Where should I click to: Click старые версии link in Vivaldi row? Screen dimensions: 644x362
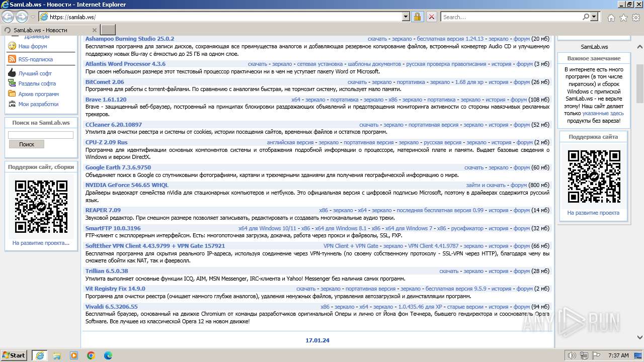click(465, 307)
